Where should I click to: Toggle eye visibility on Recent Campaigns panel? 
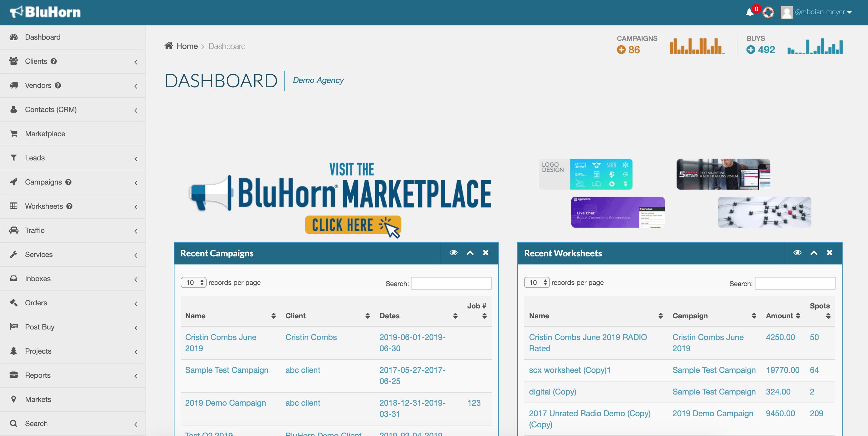click(453, 253)
